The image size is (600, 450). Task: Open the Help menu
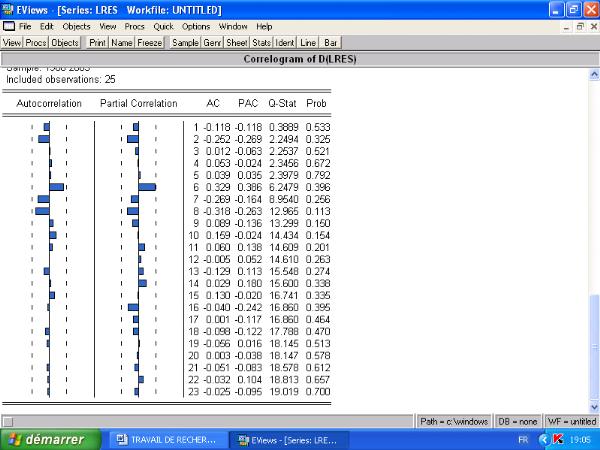point(264,26)
